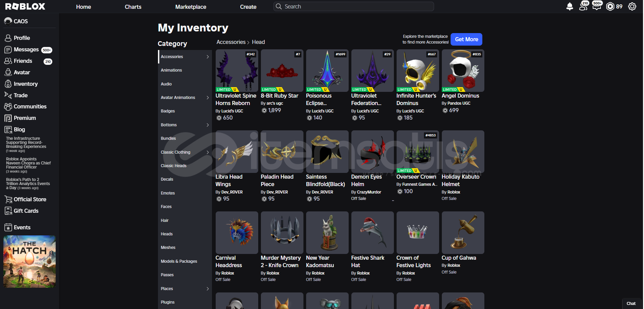This screenshot has height=309, width=644.
Task: Select the Passes category
Action: (x=185, y=275)
